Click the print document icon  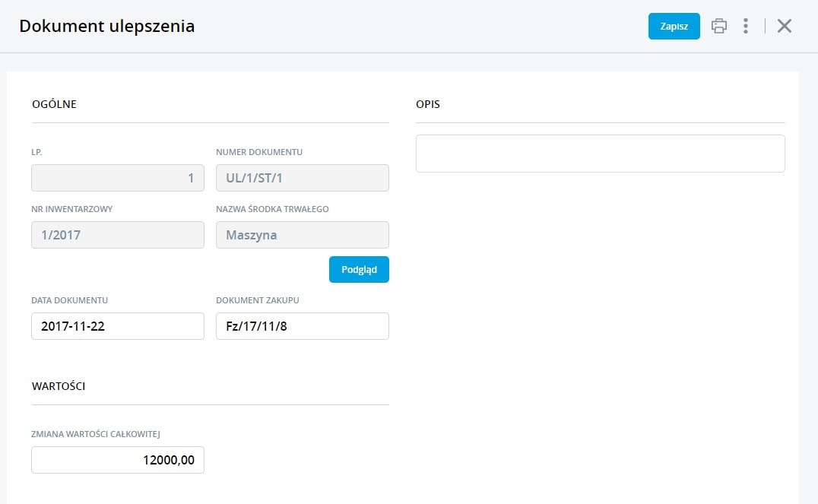pos(718,26)
